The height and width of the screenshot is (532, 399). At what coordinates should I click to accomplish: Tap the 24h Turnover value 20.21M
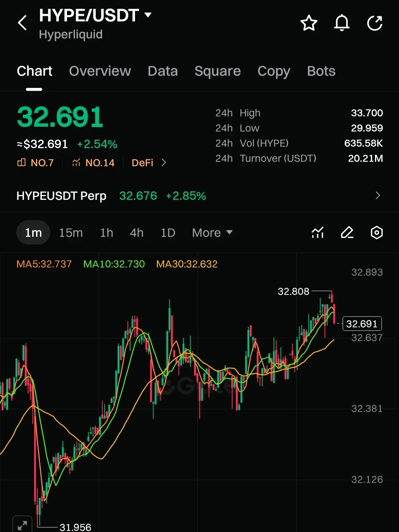point(365,158)
